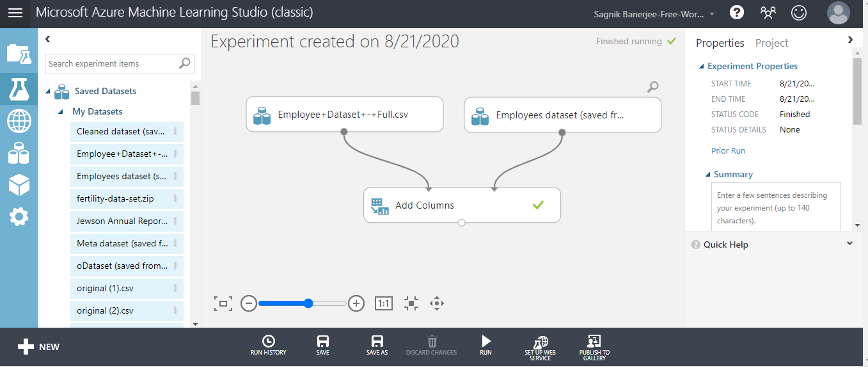Click the Run History button
Image resolution: width=868 pixels, height=368 pixels.
click(x=268, y=345)
